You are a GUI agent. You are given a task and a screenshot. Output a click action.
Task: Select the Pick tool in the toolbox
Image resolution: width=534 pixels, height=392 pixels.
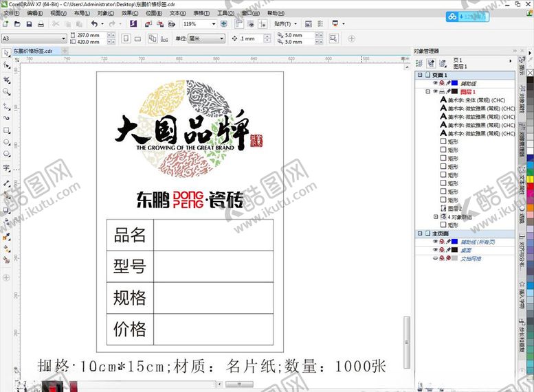tap(6, 53)
